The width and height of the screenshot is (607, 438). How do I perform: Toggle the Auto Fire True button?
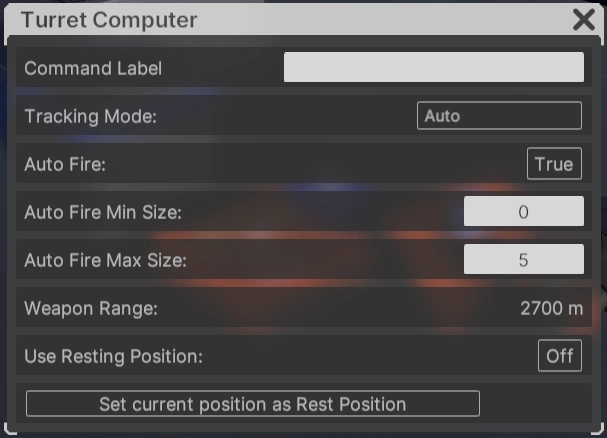click(553, 164)
